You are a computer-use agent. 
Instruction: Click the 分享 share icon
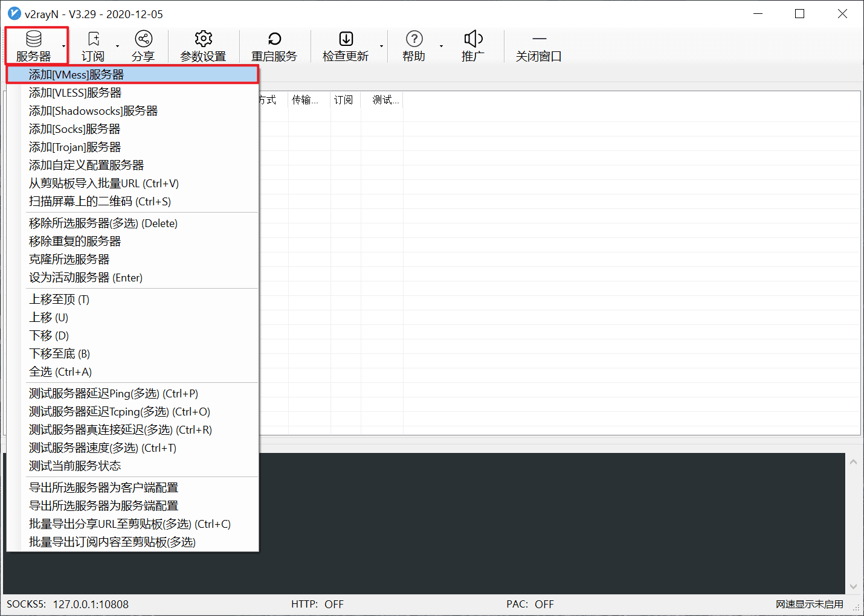pyautogui.click(x=143, y=39)
